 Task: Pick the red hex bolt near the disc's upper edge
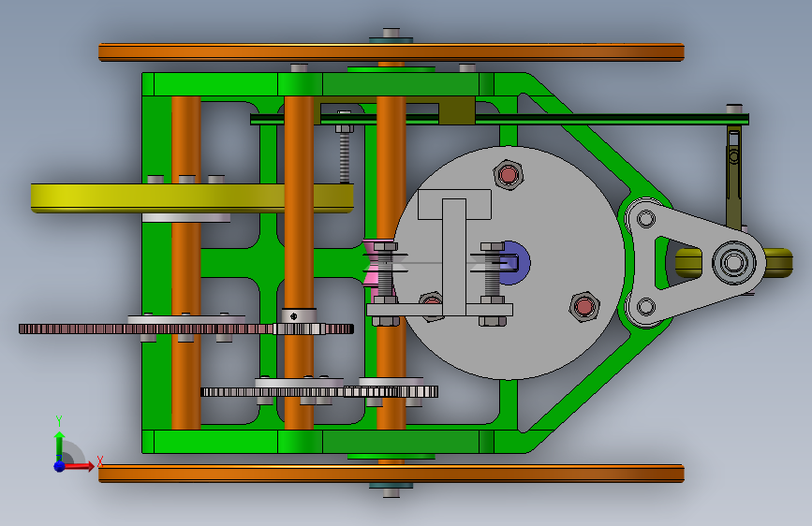tap(508, 175)
